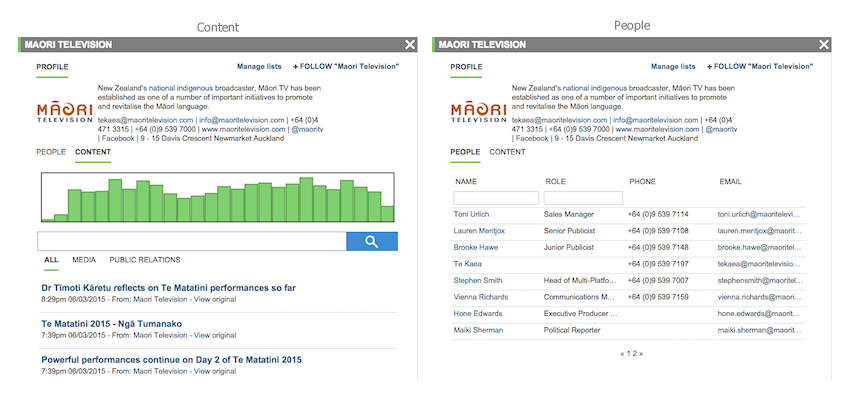Image resolution: width=850 pixels, height=400 pixels.
Task: Click Political Reporter role cell
Action: (572, 330)
